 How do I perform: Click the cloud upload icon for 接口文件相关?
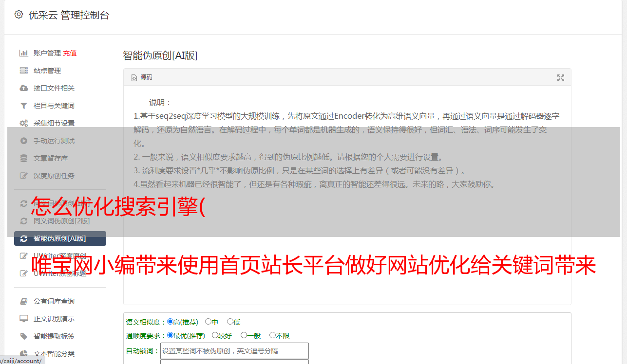23,88
